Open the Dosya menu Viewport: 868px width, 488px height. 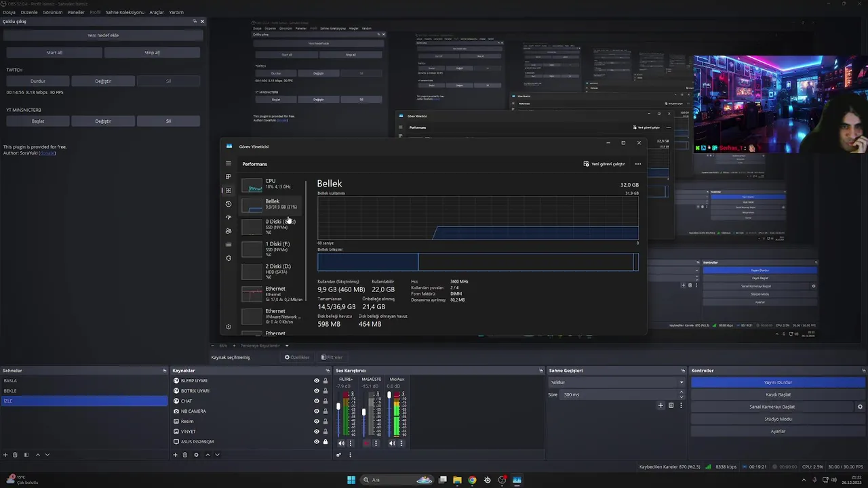9,12
